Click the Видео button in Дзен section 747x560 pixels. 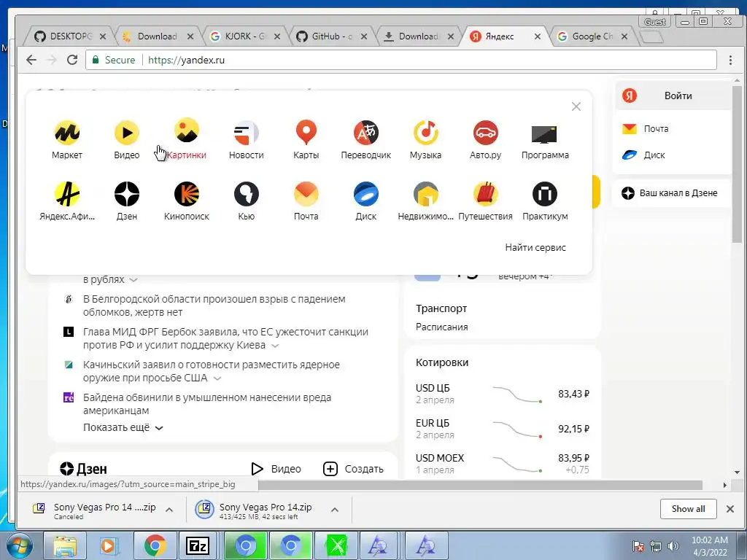(276, 469)
